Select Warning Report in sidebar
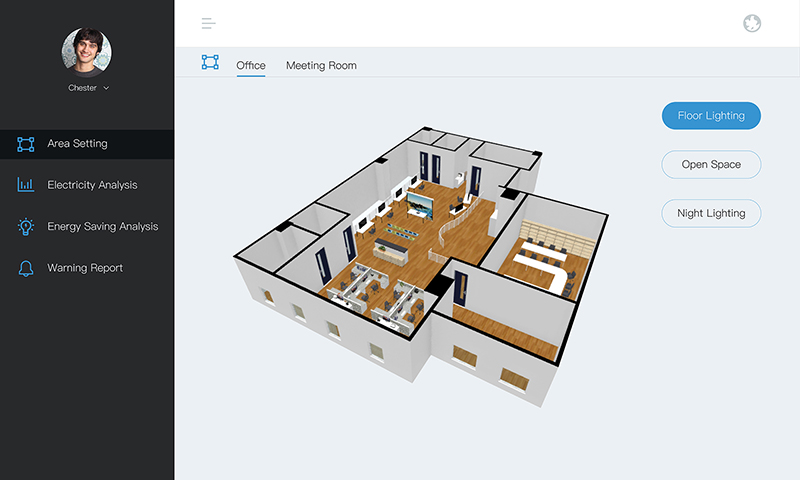The width and height of the screenshot is (800, 480). [85, 268]
